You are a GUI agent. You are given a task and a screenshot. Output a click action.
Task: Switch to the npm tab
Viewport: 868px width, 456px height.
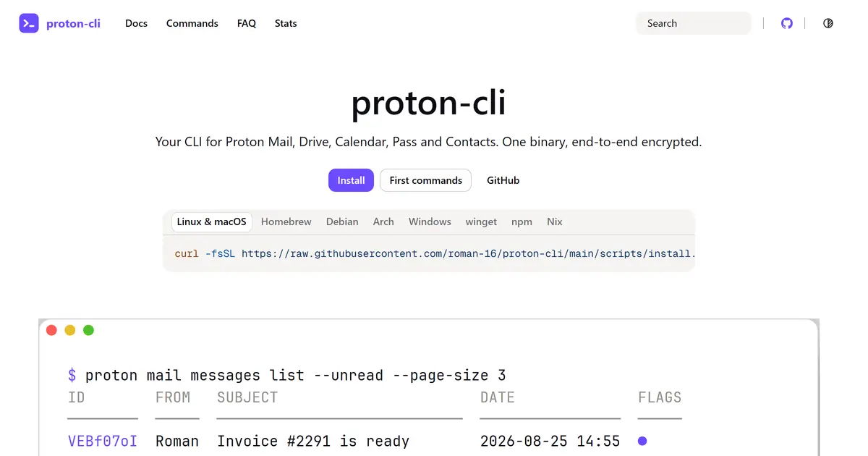pos(522,221)
